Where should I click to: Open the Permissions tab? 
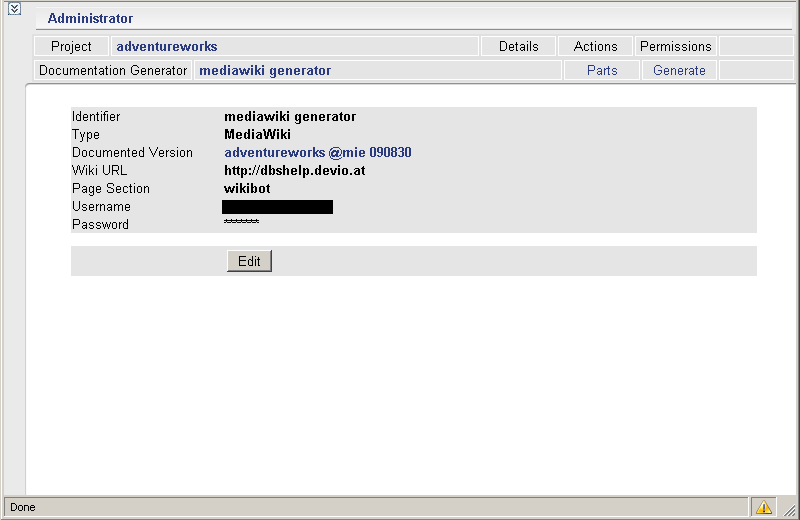tap(676, 46)
